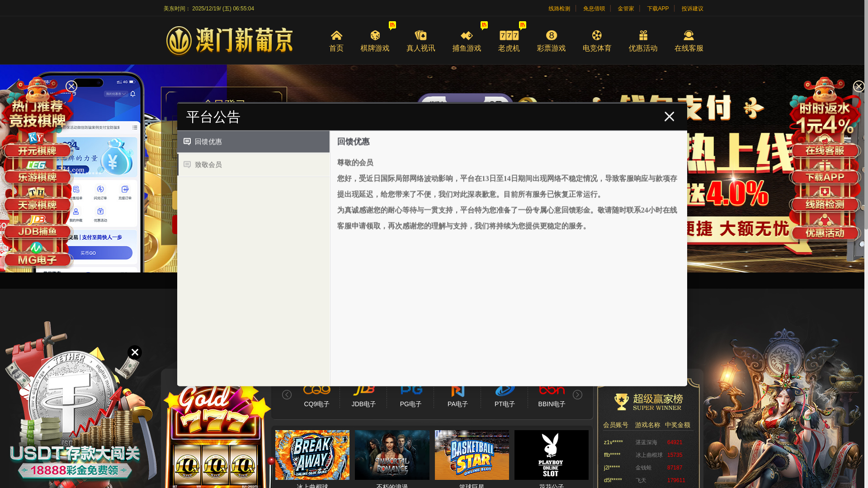The height and width of the screenshot is (488, 868).
Task: Click winner row j2l***** in 超级赢家榜
Action: coord(648,468)
